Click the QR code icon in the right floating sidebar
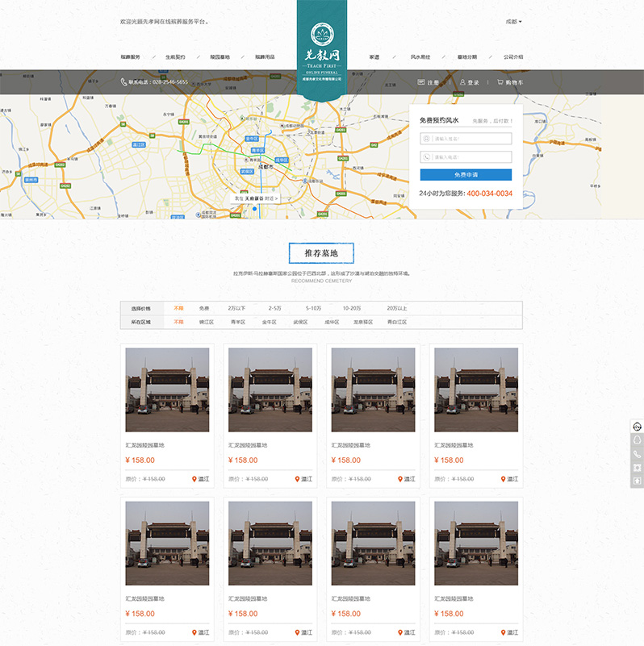The height and width of the screenshot is (646, 644). pos(638,468)
